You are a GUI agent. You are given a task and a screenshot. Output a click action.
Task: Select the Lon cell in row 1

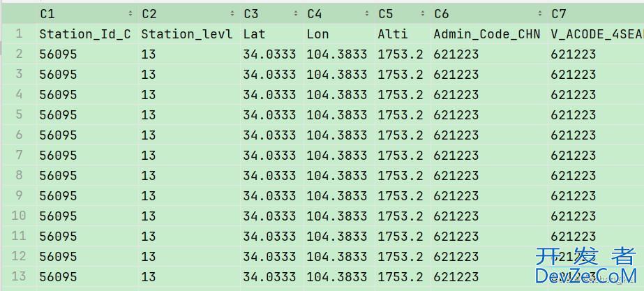point(318,33)
